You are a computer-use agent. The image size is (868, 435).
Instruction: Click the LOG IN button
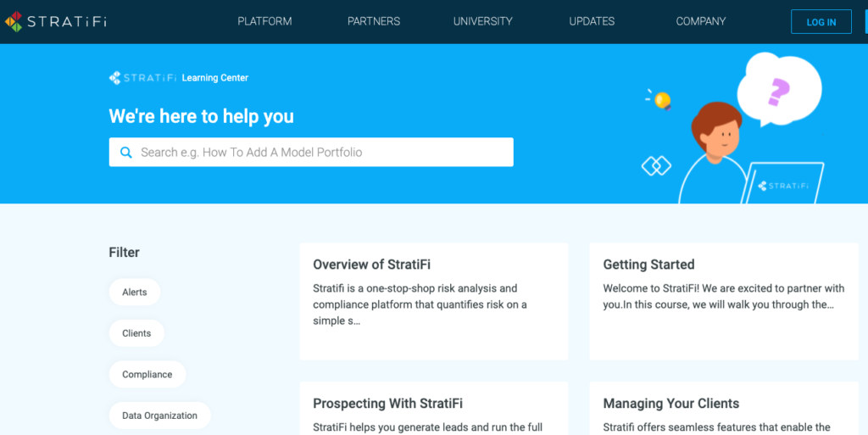click(821, 22)
